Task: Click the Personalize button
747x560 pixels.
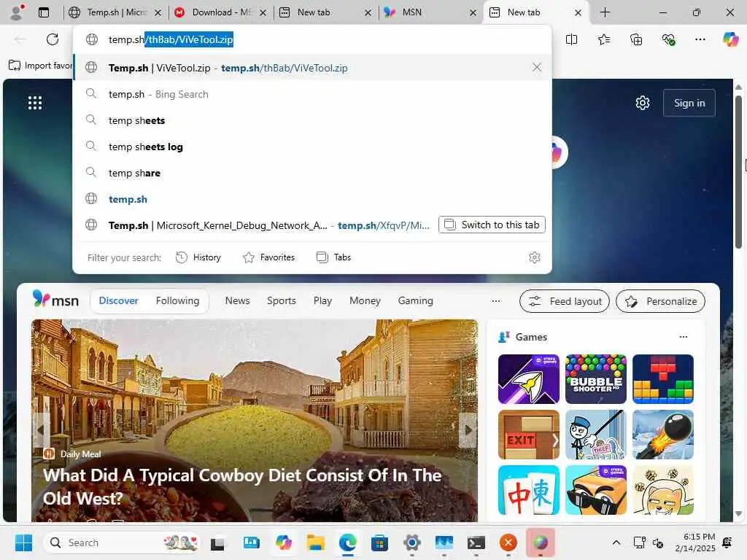Action: pos(660,301)
